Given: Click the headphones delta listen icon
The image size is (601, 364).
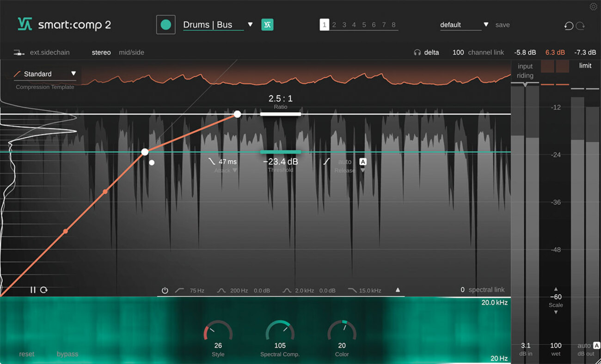Looking at the screenshot, I should pos(417,53).
